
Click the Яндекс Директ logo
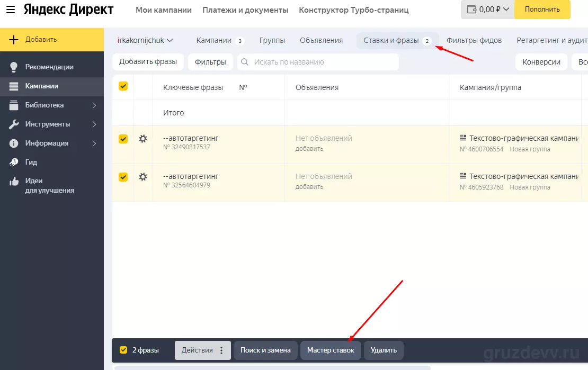point(69,10)
